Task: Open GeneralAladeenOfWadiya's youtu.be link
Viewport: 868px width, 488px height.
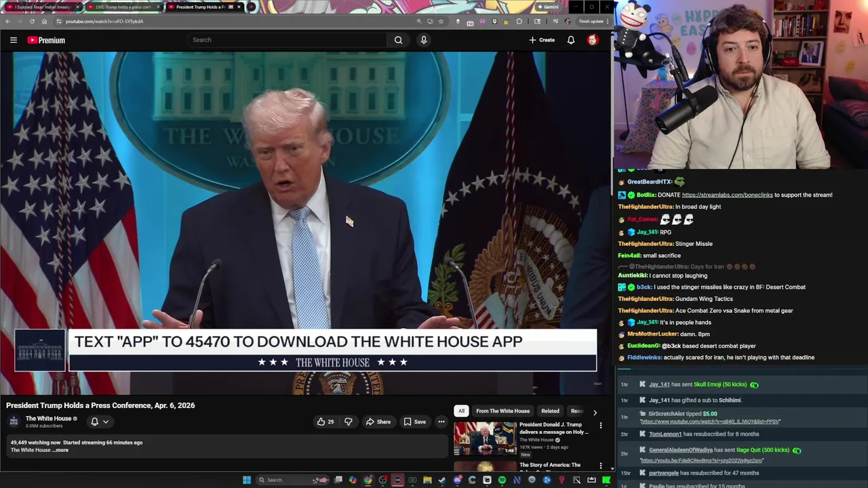Action: [701, 461]
